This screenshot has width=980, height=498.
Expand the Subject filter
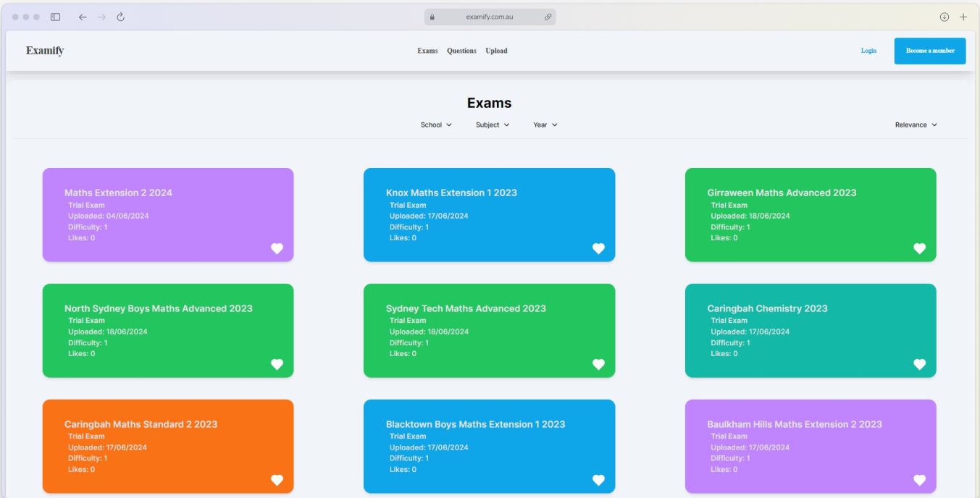coord(490,124)
